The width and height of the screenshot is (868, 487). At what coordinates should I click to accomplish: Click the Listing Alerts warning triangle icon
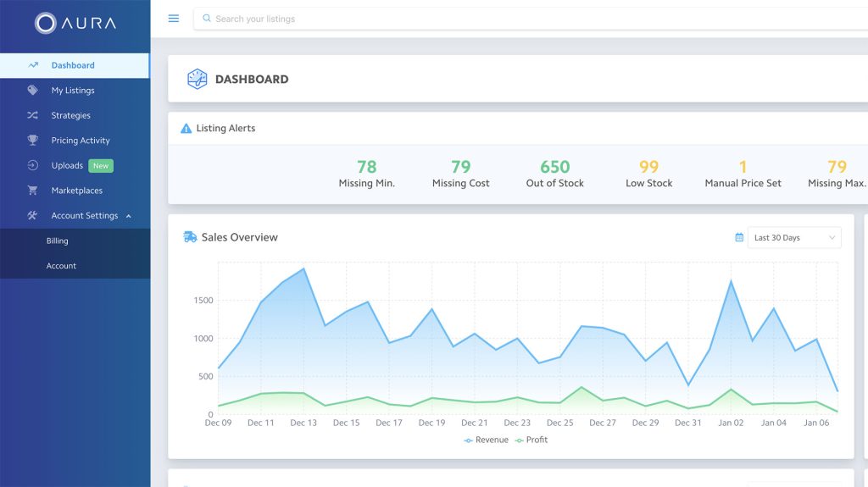[186, 129]
